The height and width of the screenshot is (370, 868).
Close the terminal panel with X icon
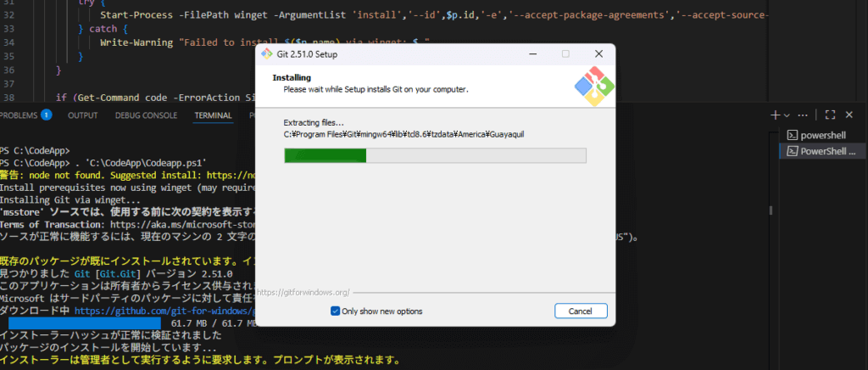[x=851, y=115]
